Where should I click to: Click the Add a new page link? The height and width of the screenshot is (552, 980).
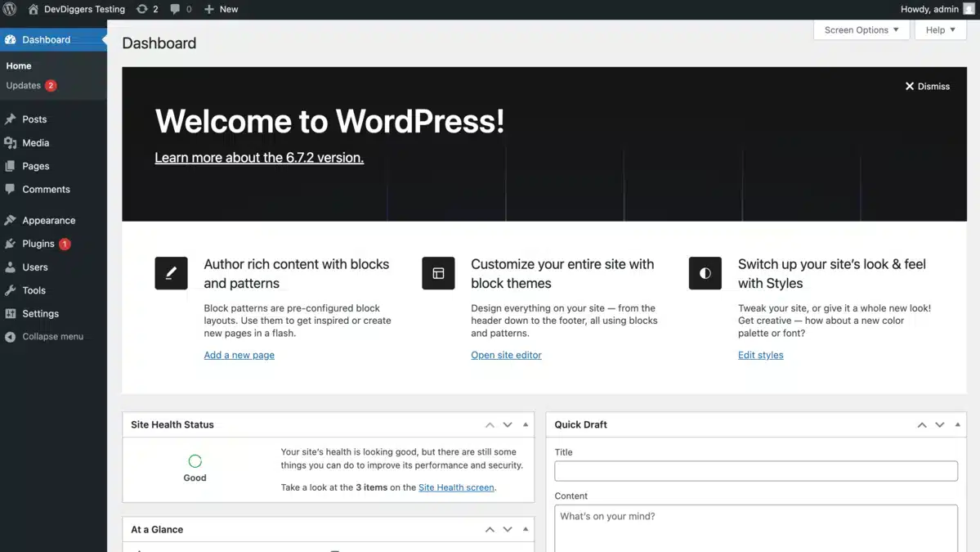pyautogui.click(x=239, y=354)
